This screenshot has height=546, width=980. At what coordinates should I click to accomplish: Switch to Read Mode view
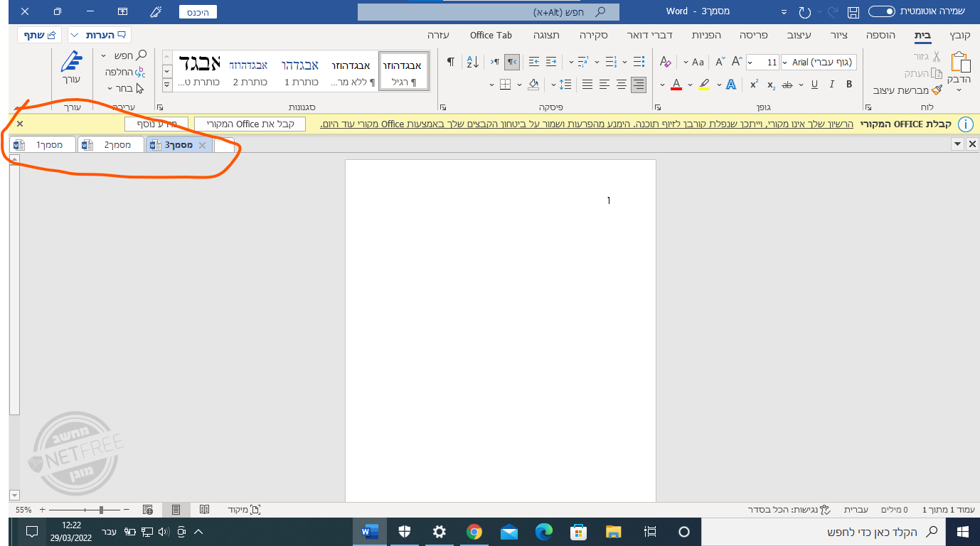click(204, 510)
